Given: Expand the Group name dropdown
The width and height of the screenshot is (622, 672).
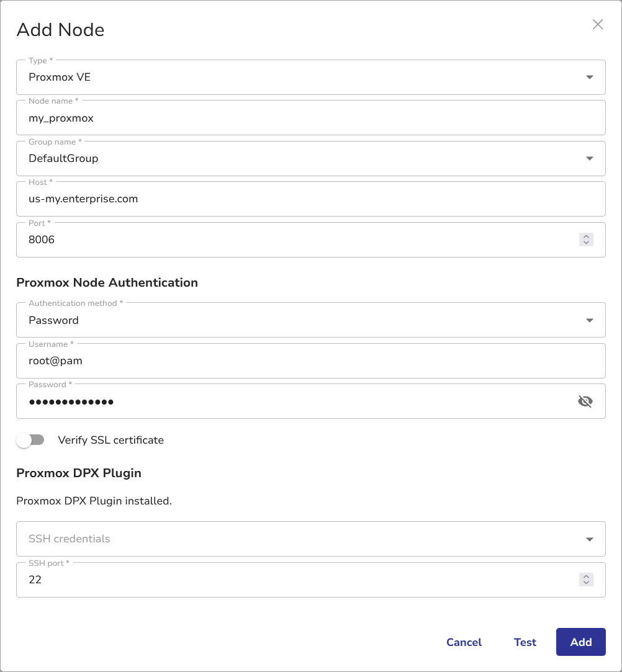Looking at the screenshot, I should pyautogui.click(x=311, y=159).
